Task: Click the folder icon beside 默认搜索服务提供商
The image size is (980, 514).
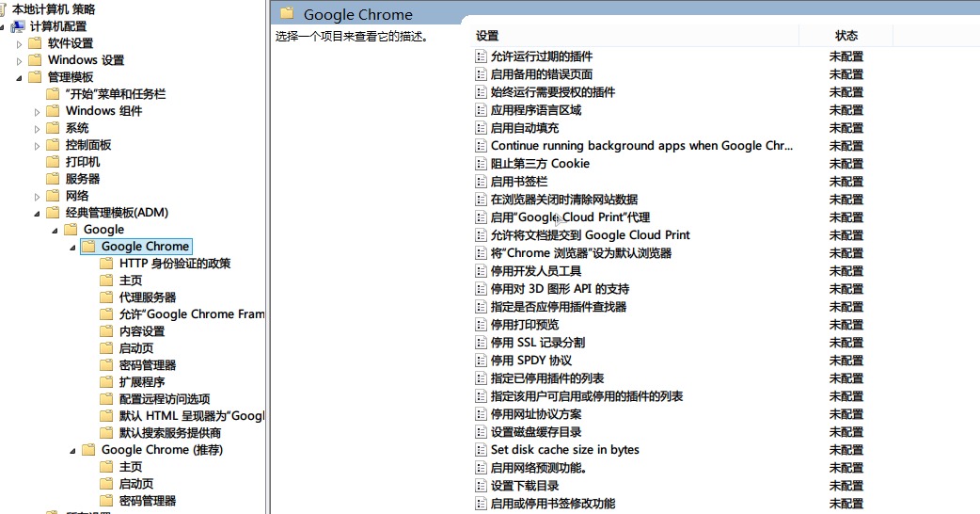Action: click(107, 433)
